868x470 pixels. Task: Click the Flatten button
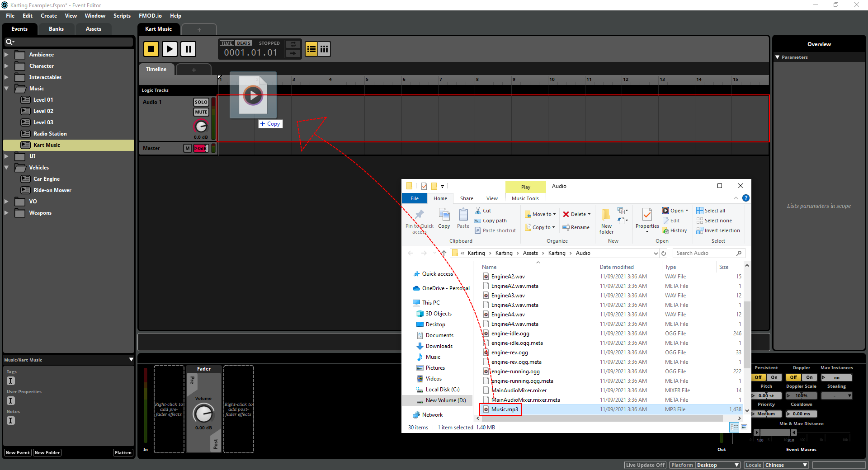123,453
